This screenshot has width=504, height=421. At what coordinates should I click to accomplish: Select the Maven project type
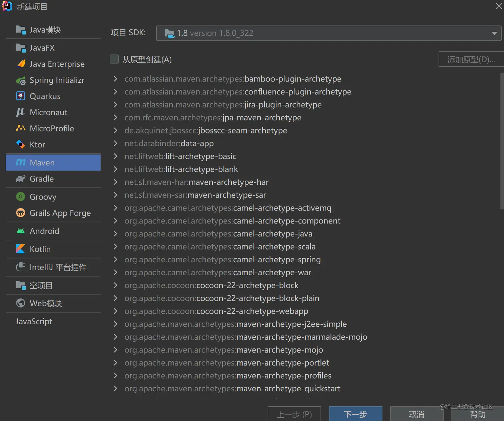tap(53, 162)
